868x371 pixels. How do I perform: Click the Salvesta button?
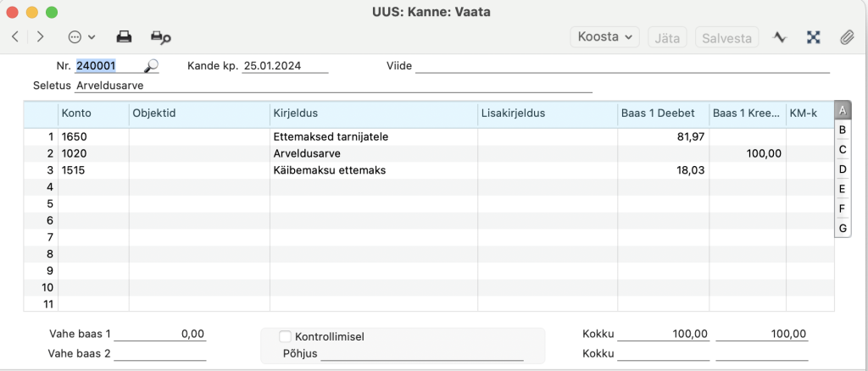[x=726, y=37]
